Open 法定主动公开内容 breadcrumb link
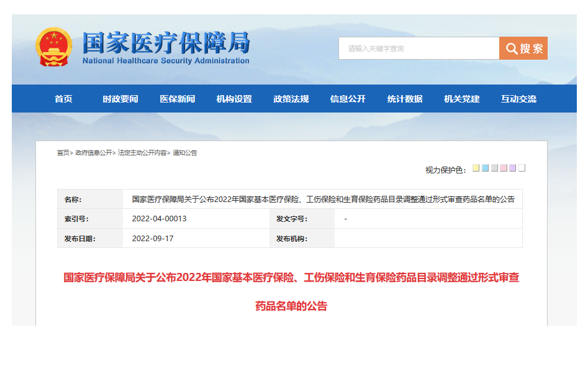 coord(142,153)
